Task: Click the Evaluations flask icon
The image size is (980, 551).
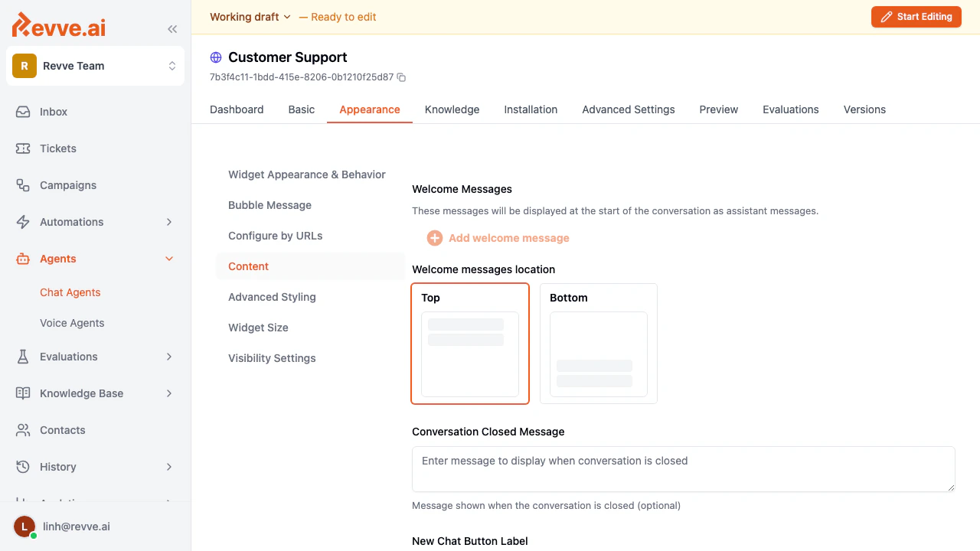Action: (x=23, y=357)
